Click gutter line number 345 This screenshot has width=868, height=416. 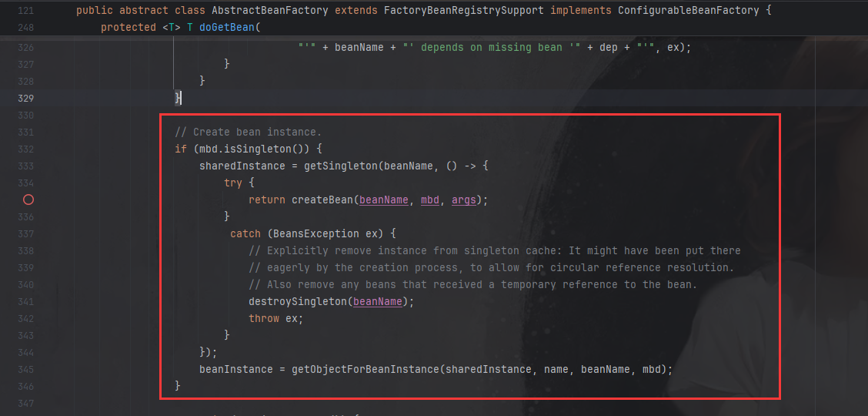(x=25, y=370)
